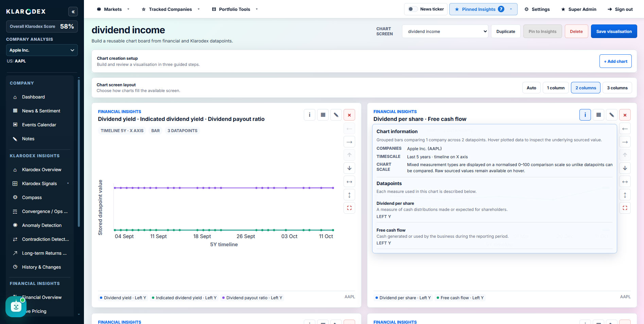Move Dividend per share chart left
Image resolution: width=644 pixels, height=324 pixels.
click(625, 129)
